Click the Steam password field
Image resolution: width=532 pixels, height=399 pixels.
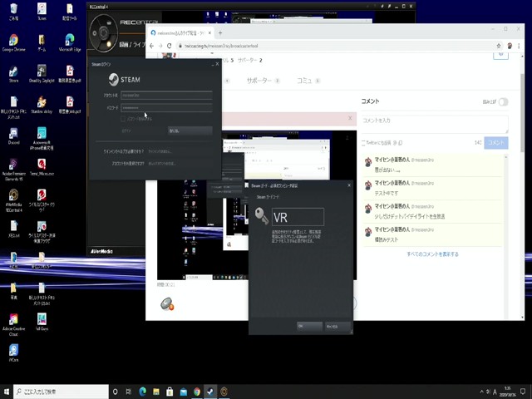click(x=166, y=108)
